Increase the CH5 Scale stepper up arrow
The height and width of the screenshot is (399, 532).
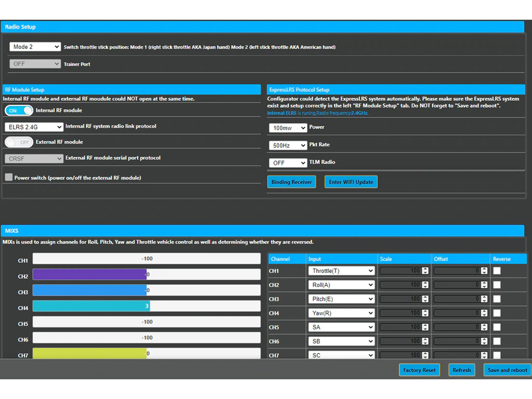coord(425,325)
